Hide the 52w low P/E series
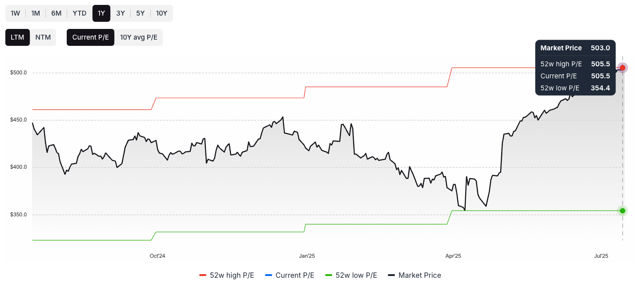The height and width of the screenshot is (284, 644). point(351,275)
